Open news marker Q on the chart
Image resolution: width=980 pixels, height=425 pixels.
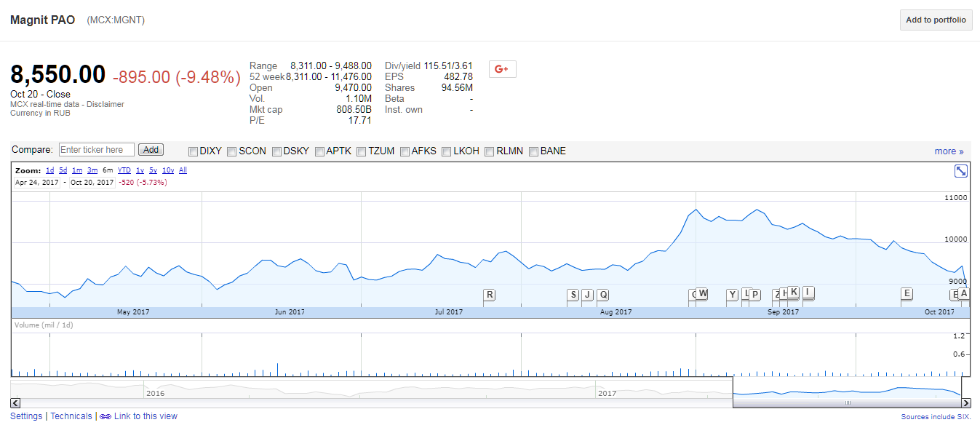603,295
